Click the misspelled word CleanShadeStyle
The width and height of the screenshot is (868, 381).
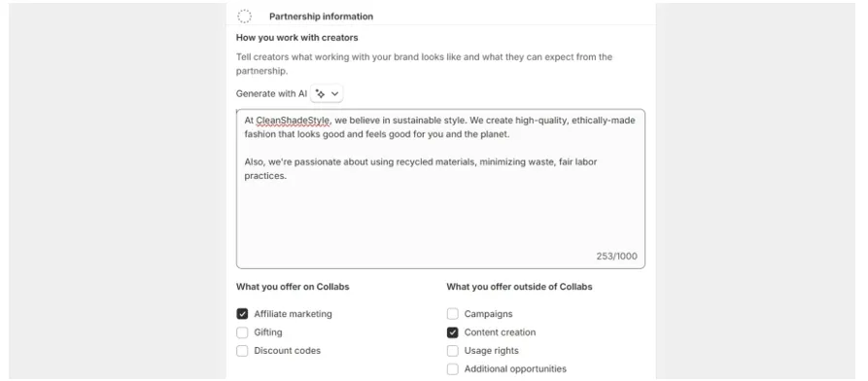[x=293, y=121]
